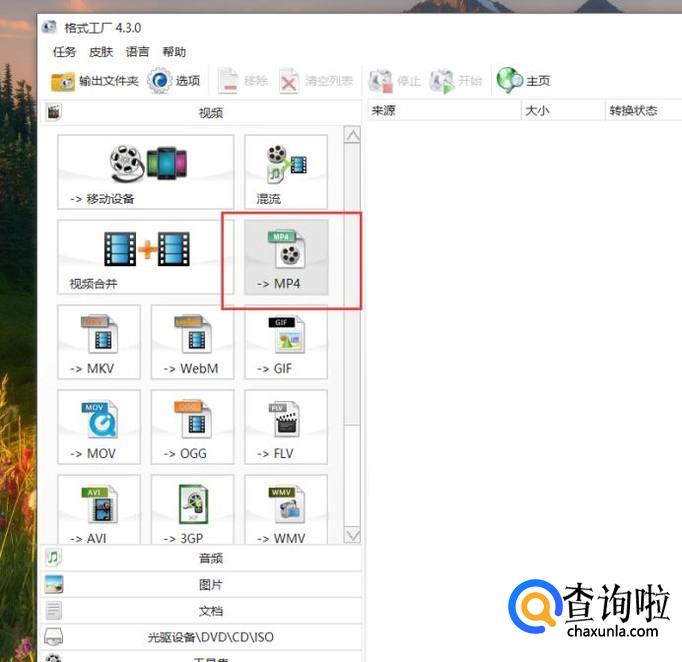
Task: Sort by 转换状态 conversion status column
Action: (x=644, y=110)
